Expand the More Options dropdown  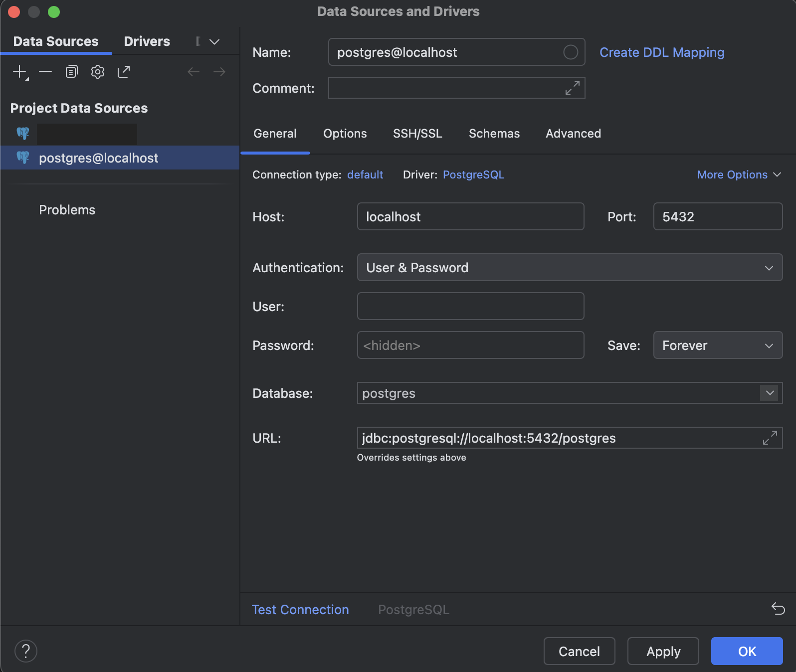point(739,174)
